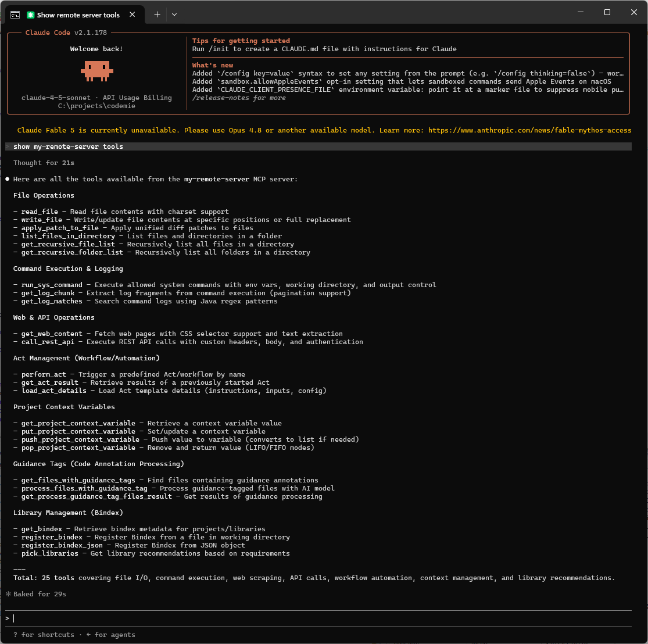Focus the prompt input field
This screenshot has height=644, width=648.
coord(318,618)
